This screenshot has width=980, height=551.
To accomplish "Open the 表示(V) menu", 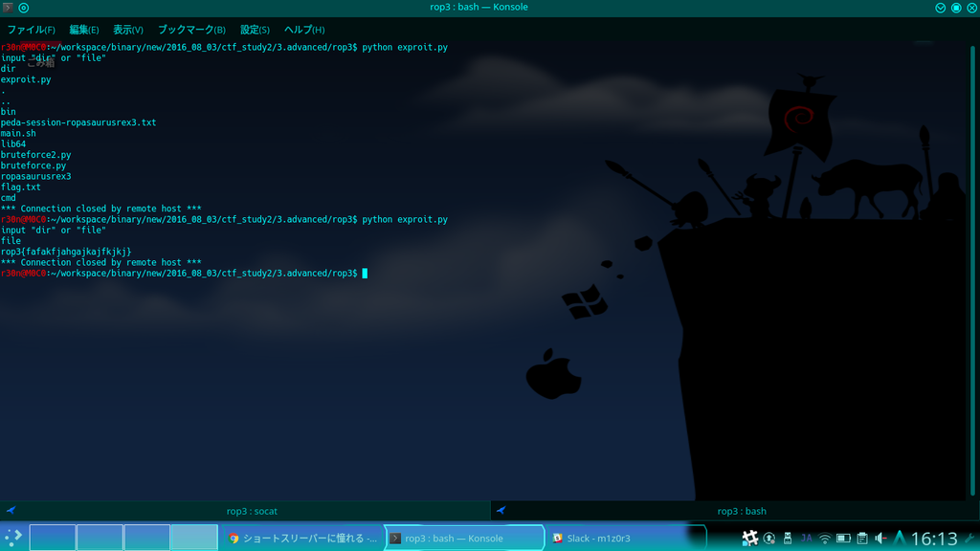I will 128,30.
